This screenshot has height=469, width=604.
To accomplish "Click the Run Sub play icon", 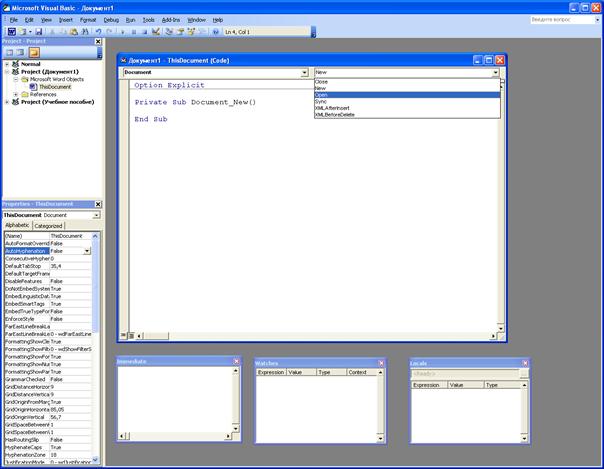I will coord(123,32).
